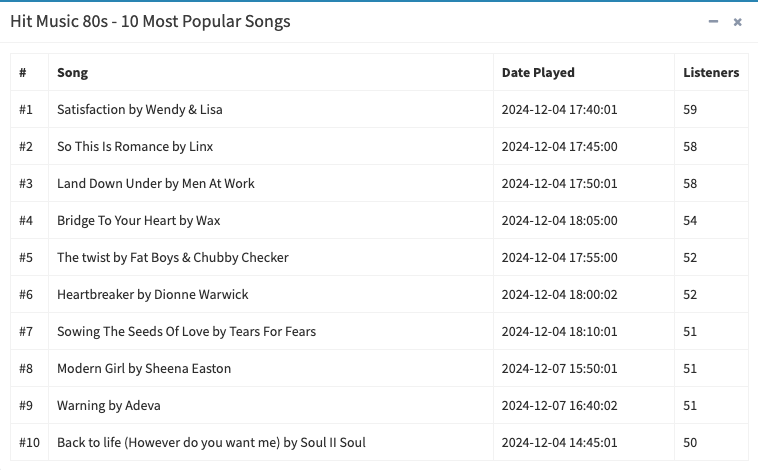
Task: Click Sowing The Seeds Of Love entry
Action: pos(187,332)
